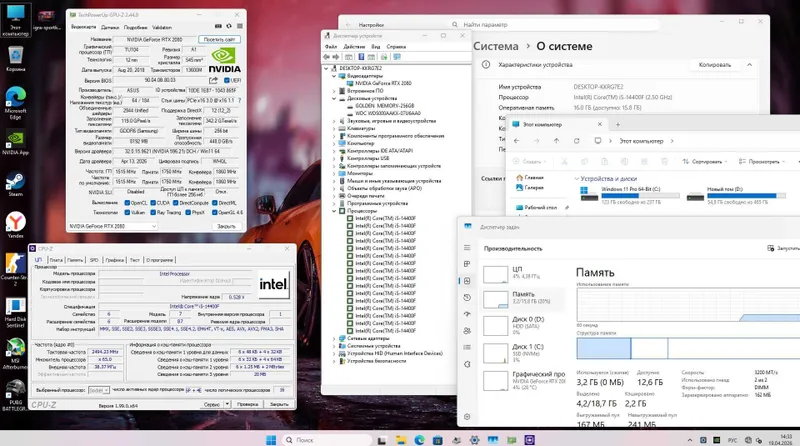
Task: Select Windows 11 Pro 64-Bit (C:) drive
Action: [x=630, y=195]
